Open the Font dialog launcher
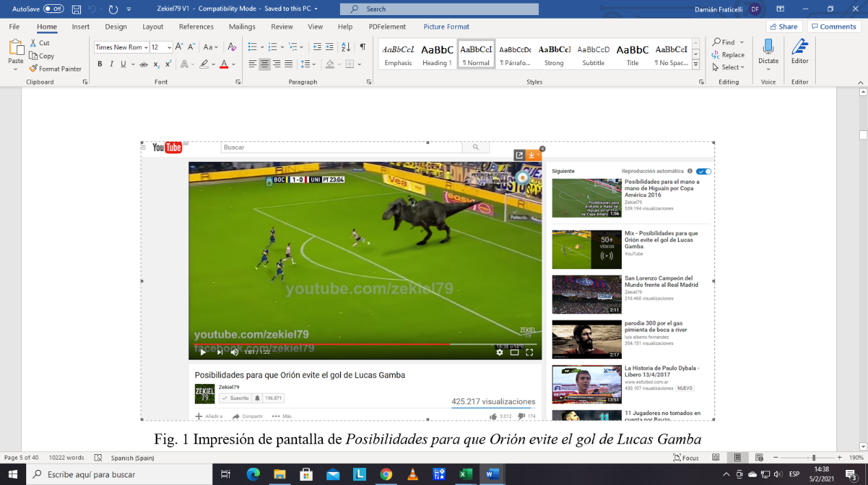 click(x=238, y=82)
